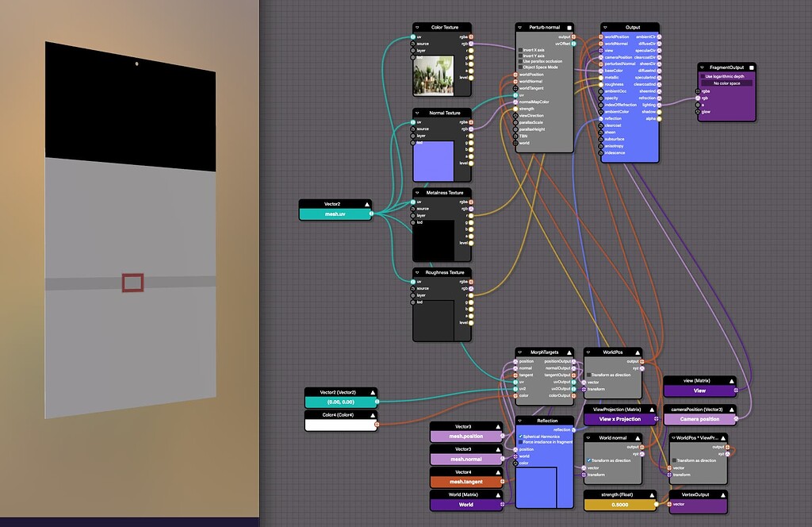Click the reflection output socket on Reflection node
The width and height of the screenshot is (812, 527).
(x=573, y=429)
